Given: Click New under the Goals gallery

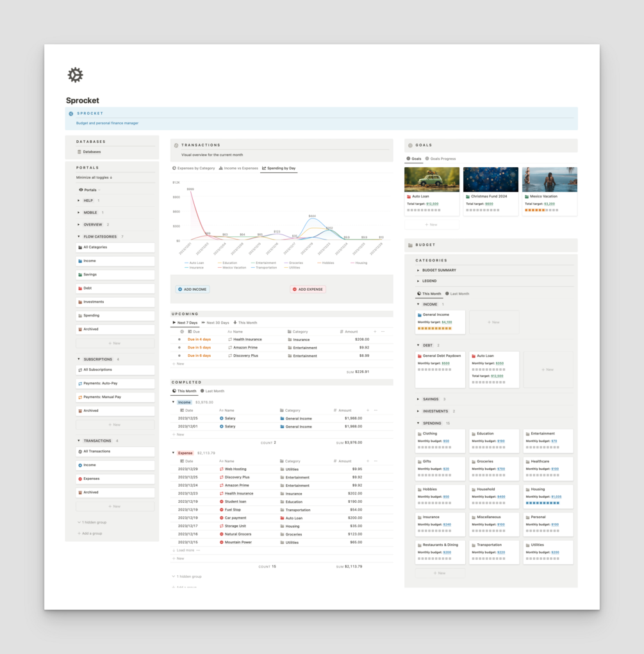Looking at the screenshot, I should 431,225.
